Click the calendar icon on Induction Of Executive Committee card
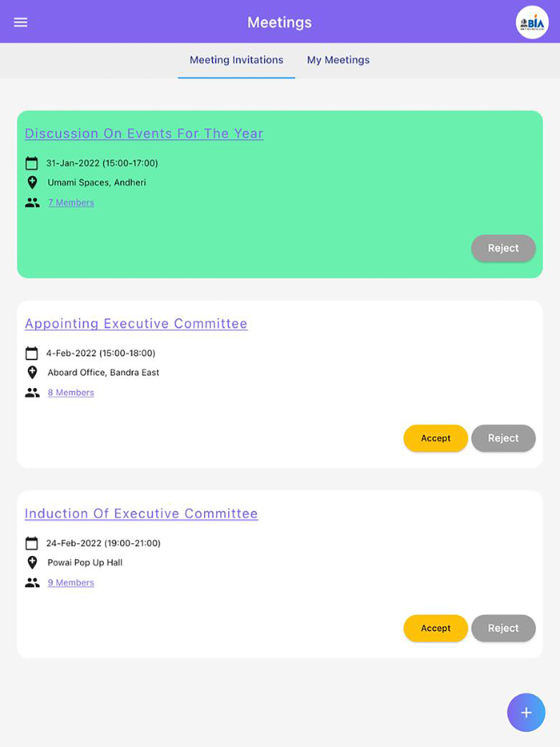 [x=32, y=542]
